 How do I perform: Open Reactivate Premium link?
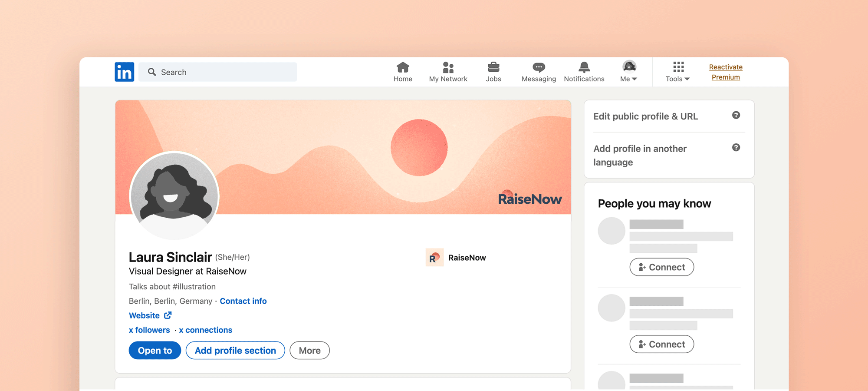point(726,72)
